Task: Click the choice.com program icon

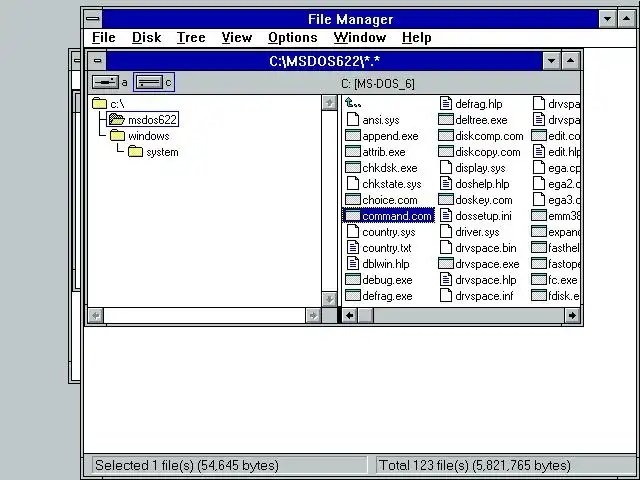Action: coord(353,200)
